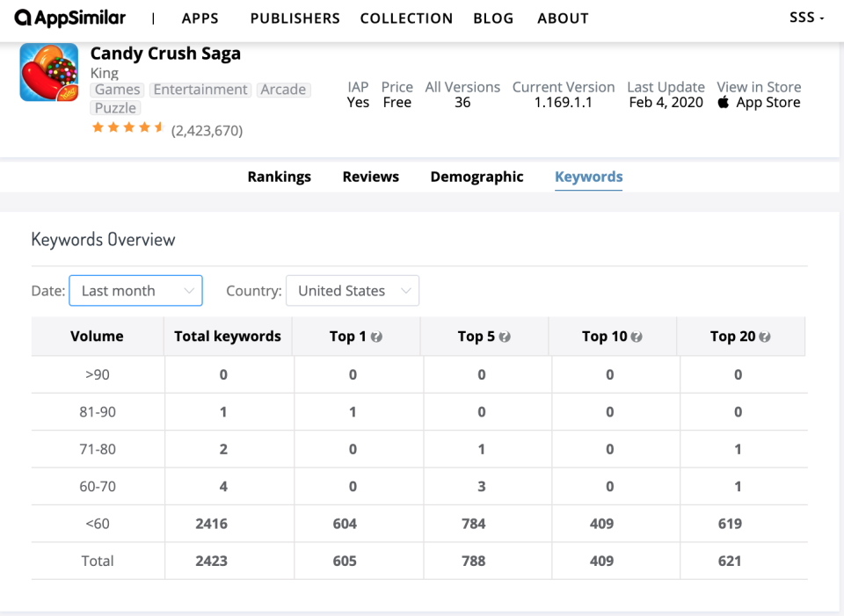The height and width of the screenshot is (616, 844).
Task: Click the Top 1 help question icon
Action: click(x=376, y=337)
